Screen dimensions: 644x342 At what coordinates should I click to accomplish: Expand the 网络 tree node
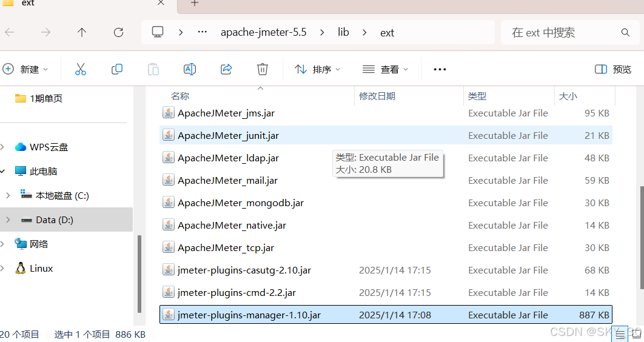point(3,244)
